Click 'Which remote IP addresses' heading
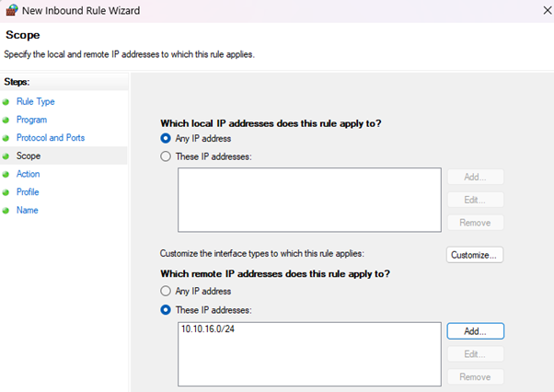554x392 pixels. coord(275,274)
